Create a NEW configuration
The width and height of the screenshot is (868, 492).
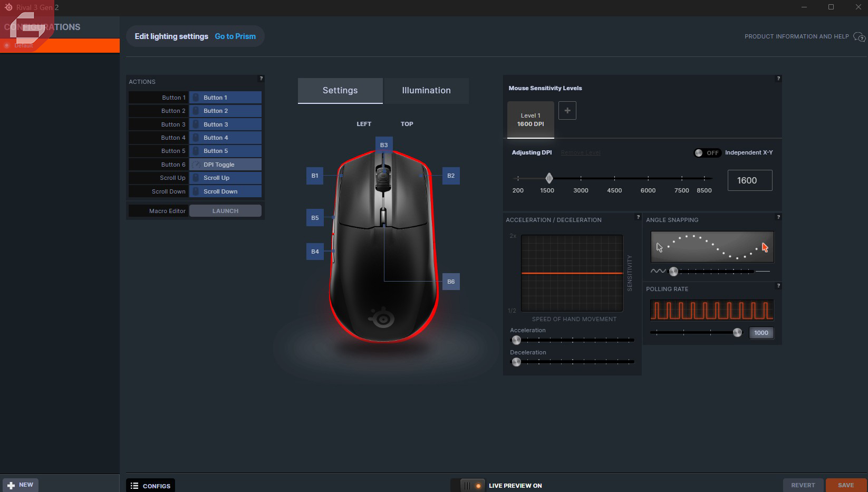pyautogui.click(x=20, y=485)
